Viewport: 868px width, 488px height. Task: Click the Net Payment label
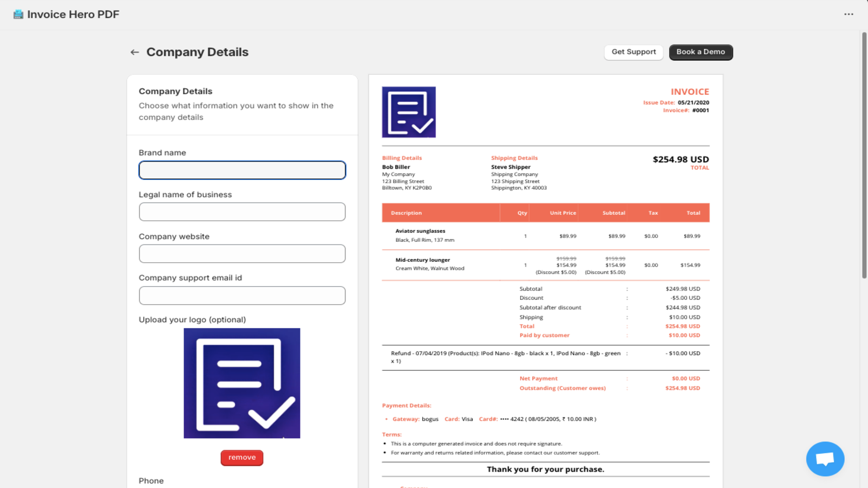pyautogui.click(x=538, y=378)
